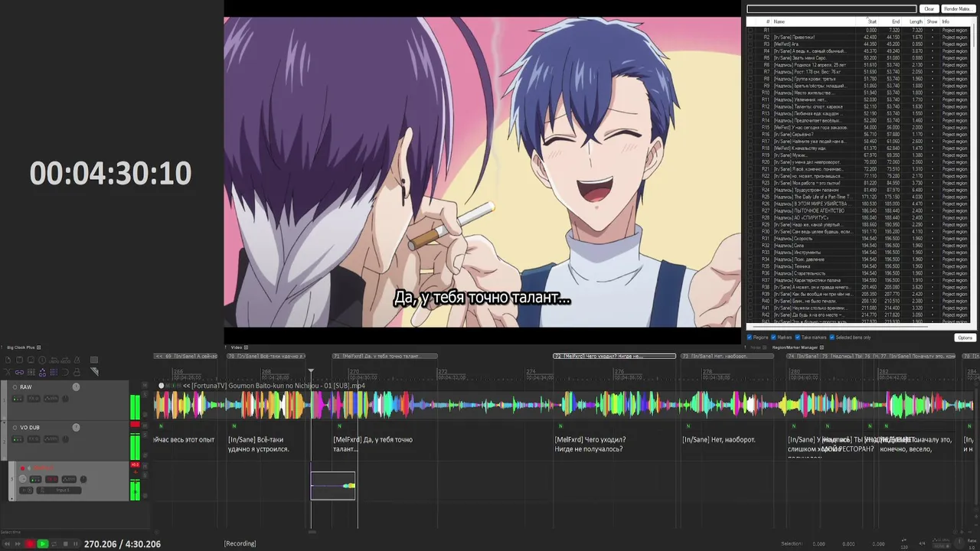
Task: Select the Video docker tab
Action: [237, 347]
